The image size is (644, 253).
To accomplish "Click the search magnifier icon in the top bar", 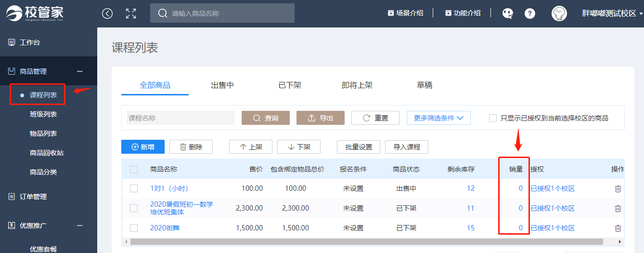I will point(163,13).
